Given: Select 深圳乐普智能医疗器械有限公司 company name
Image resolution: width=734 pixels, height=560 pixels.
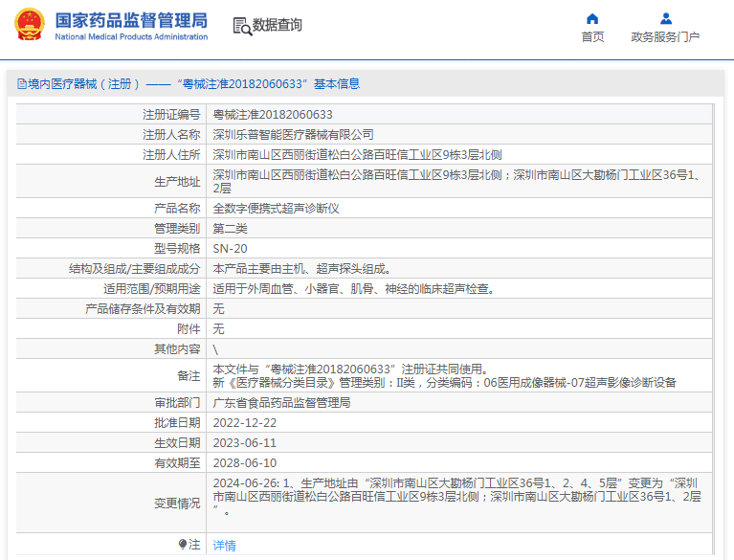Looking at the screenshot, I should (x=293, y=135).
